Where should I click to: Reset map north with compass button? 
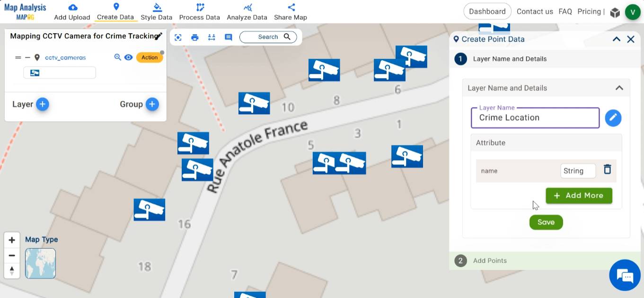[12, 271]
